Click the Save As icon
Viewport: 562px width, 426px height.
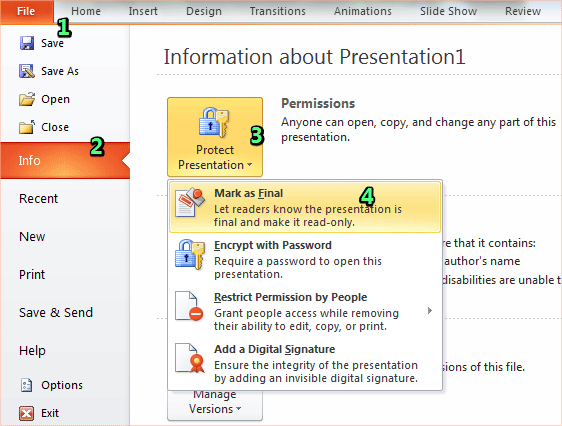coord(27,71)
